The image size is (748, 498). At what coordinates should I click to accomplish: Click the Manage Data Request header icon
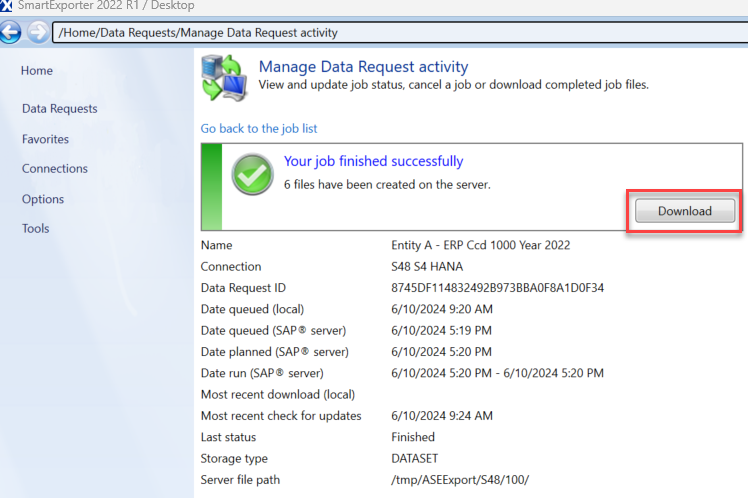pos(224,78)
